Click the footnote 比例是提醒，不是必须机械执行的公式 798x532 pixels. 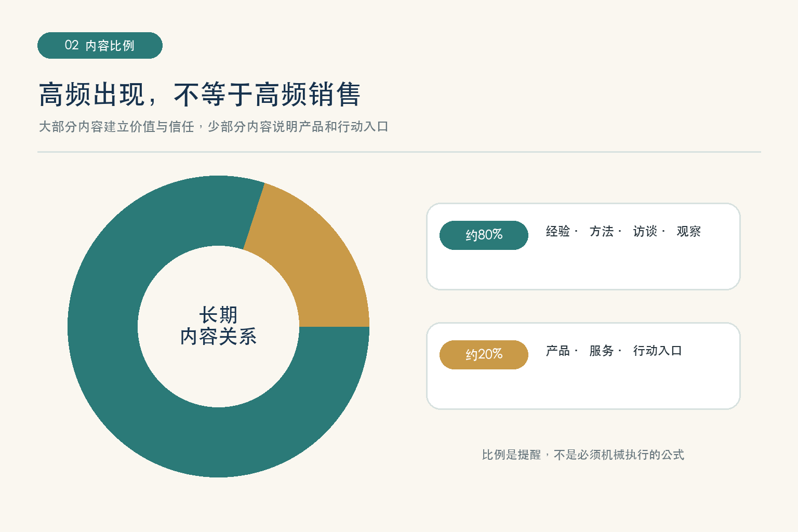point(583,455)
